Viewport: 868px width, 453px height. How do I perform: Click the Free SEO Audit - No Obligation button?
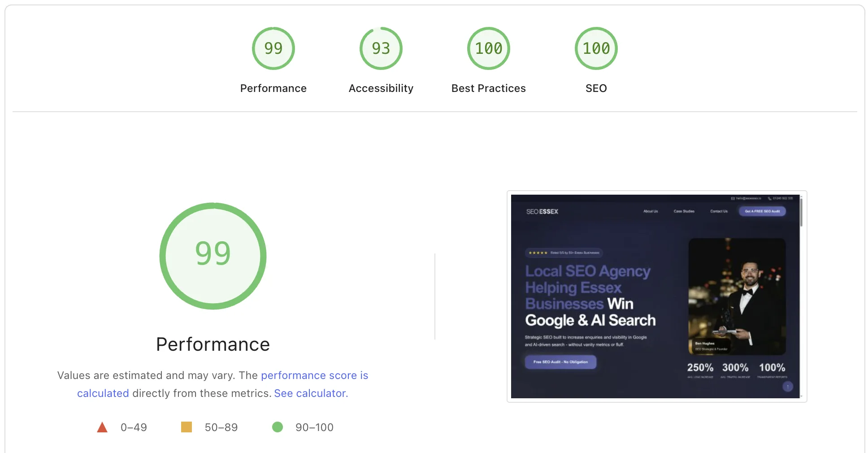pos(560,362)
